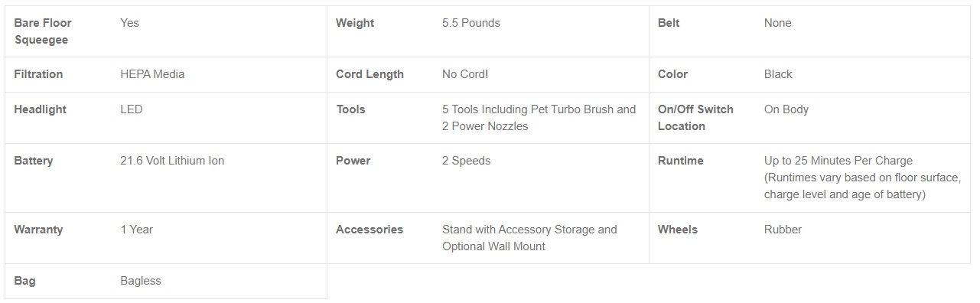Select the Black color value
Screen dimensions: 980x303
[x=778, y=74]
